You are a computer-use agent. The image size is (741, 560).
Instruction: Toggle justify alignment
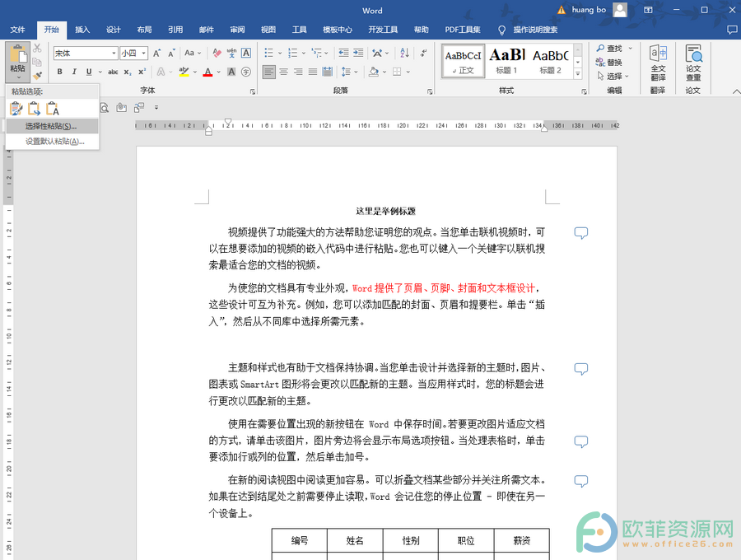(x=313, y=72)
